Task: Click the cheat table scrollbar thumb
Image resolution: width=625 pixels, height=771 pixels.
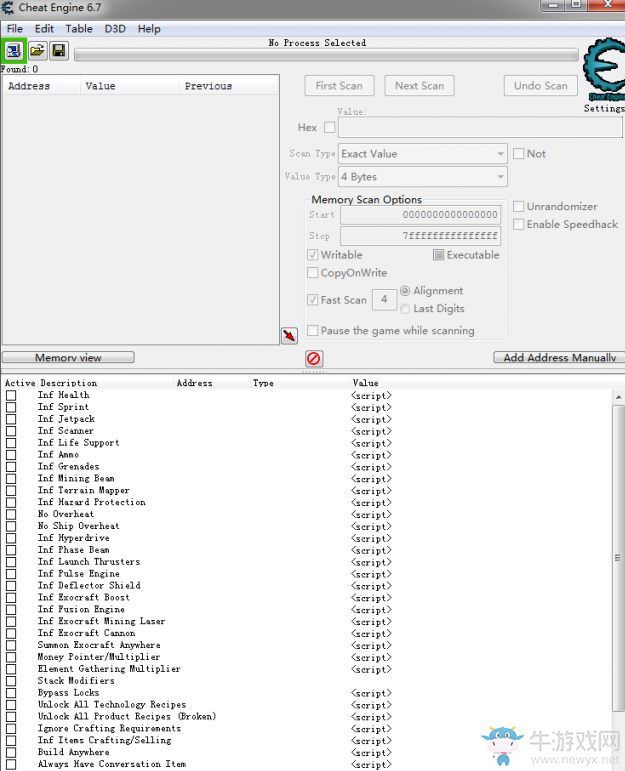Action: coord(619,558)
